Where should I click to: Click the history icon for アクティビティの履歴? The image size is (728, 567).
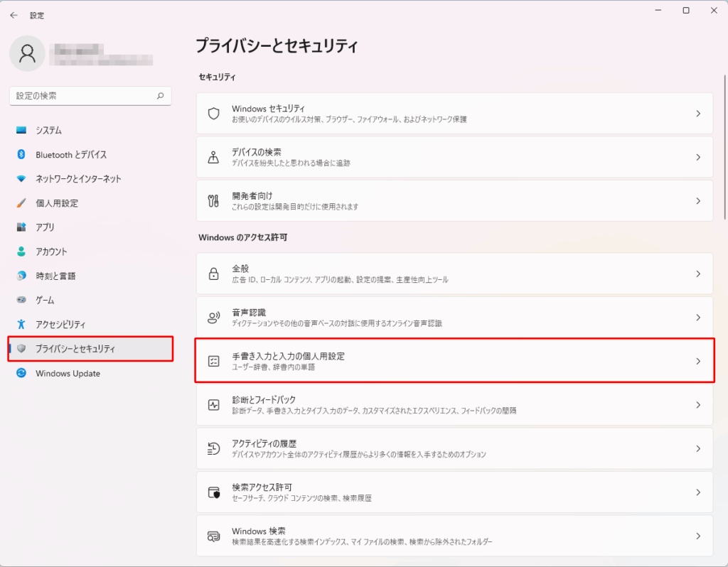(213, 448)
